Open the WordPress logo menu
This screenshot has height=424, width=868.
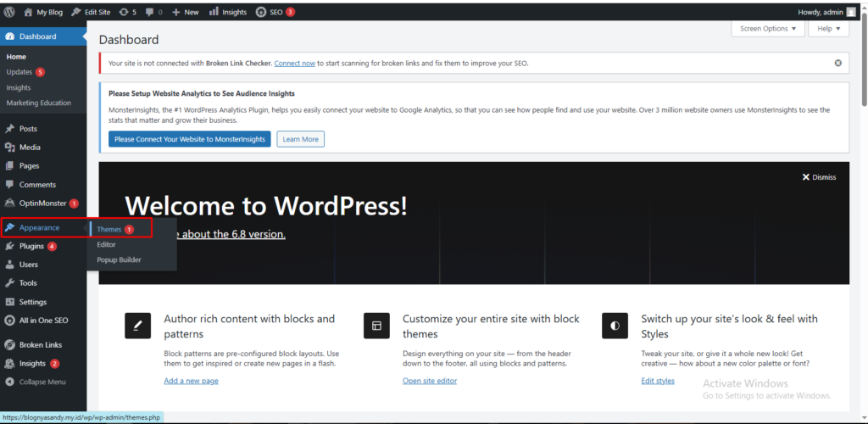coord(9,12)
